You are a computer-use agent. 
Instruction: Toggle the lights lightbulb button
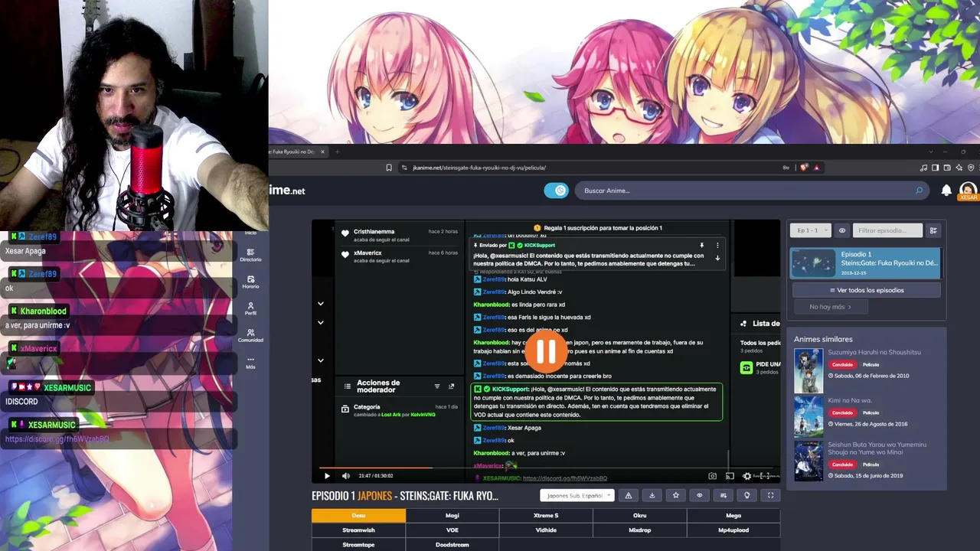tap(747, 495)
